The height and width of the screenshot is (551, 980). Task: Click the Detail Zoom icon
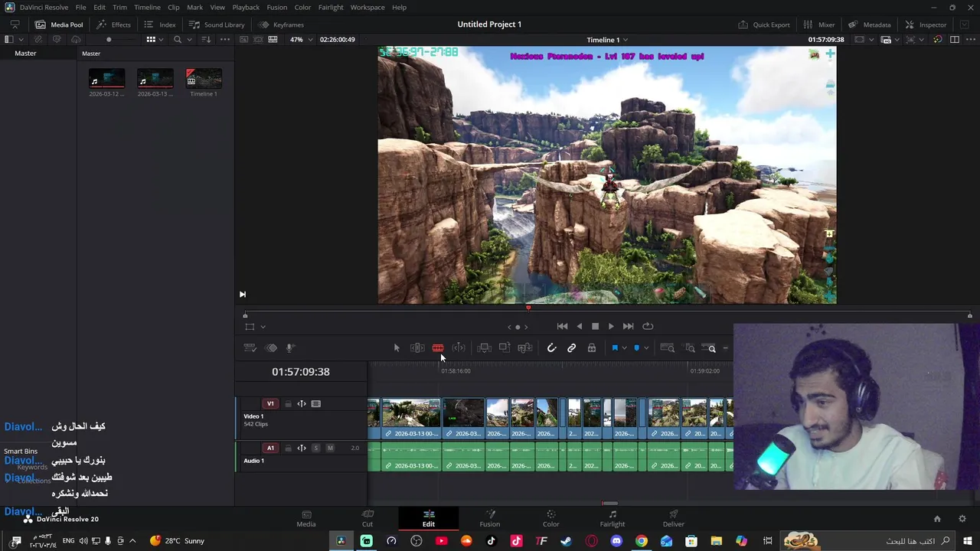tap(690, 348)
